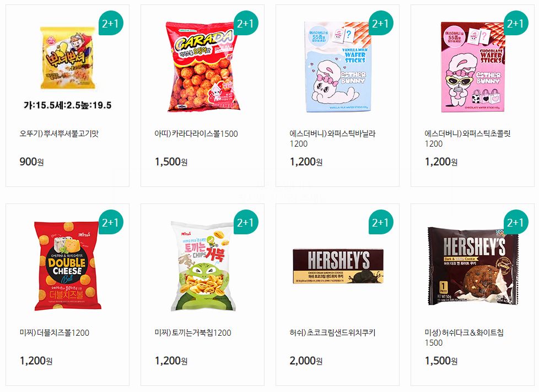Click the 미찌)더블치즈볼1200 product title
This screenshot has width=539, height=392.
pyautogui.click(x=55, y=332)
